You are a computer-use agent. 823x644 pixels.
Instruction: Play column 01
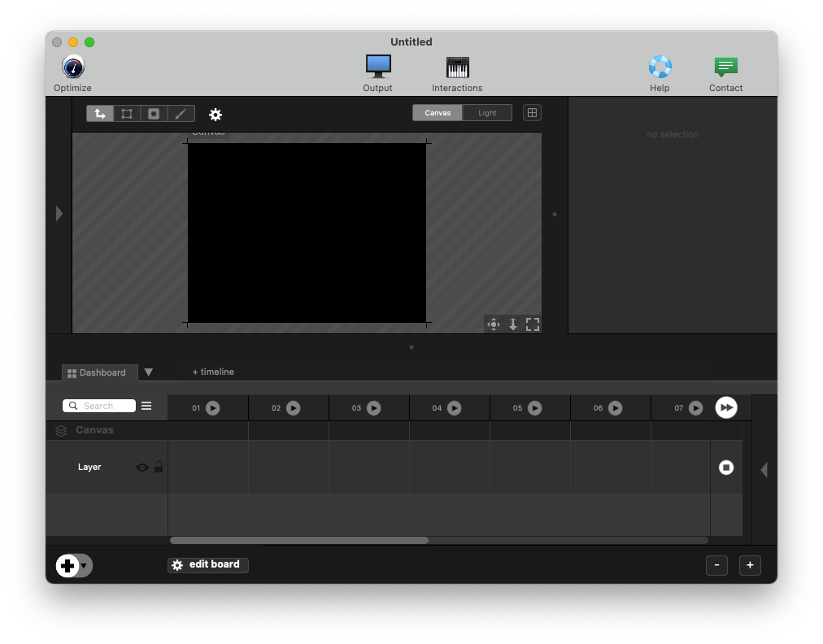212,408
